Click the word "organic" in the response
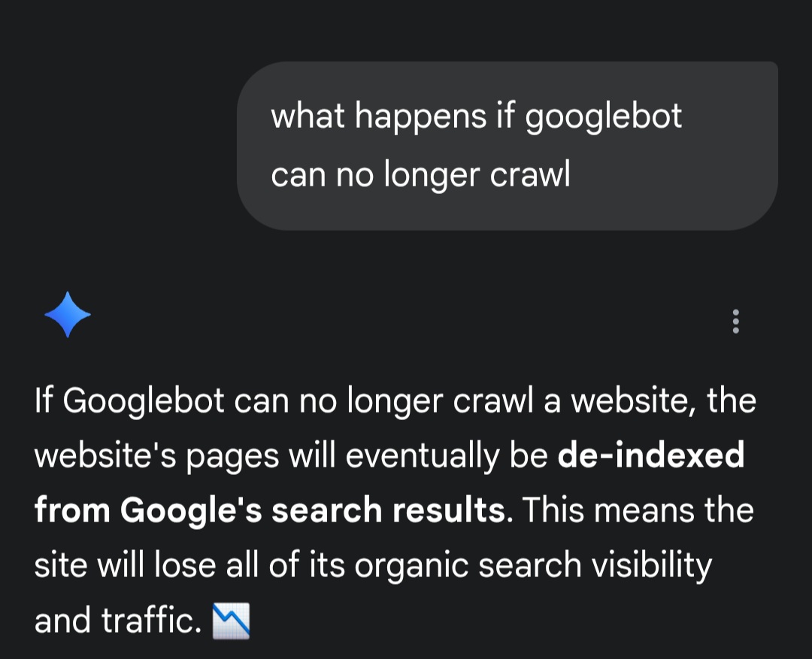The image size is (812, 659). 411,565
